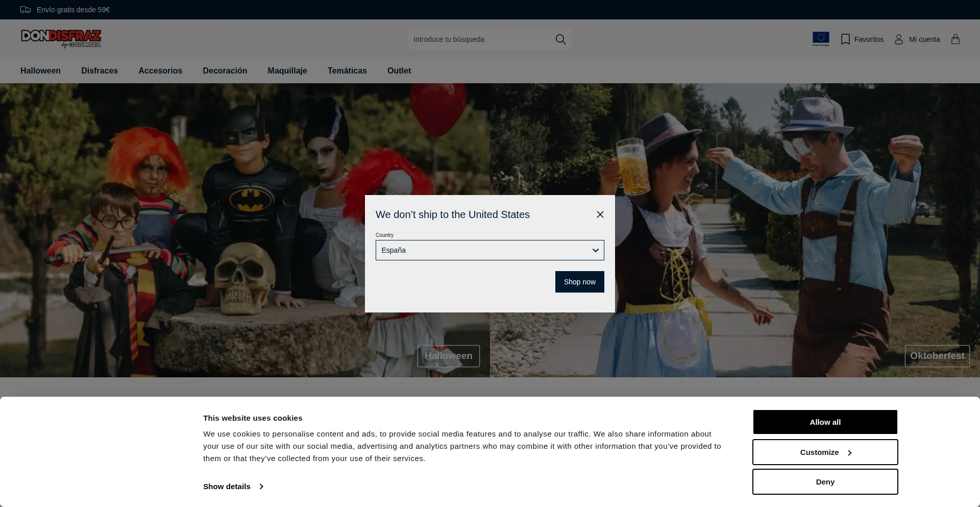Click the DonDisfraz logo
The width and height of the screenshot is (980, 507).
[61, 38]
